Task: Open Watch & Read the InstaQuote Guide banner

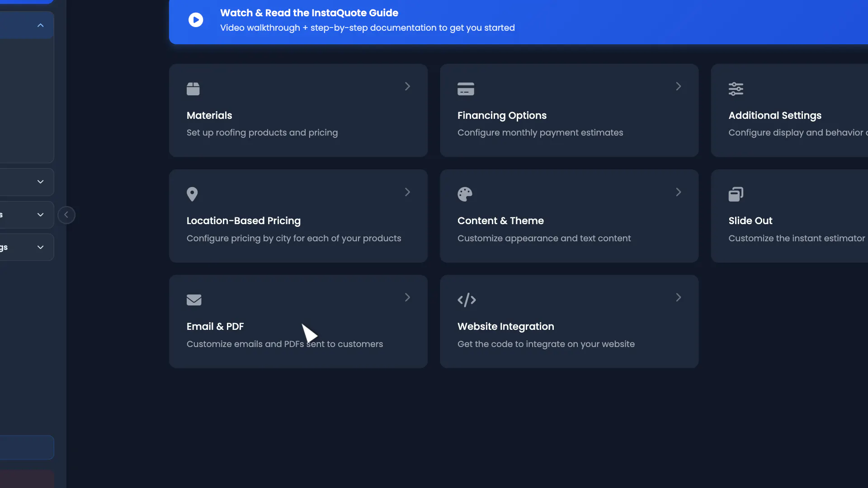Action: point(519,21)
